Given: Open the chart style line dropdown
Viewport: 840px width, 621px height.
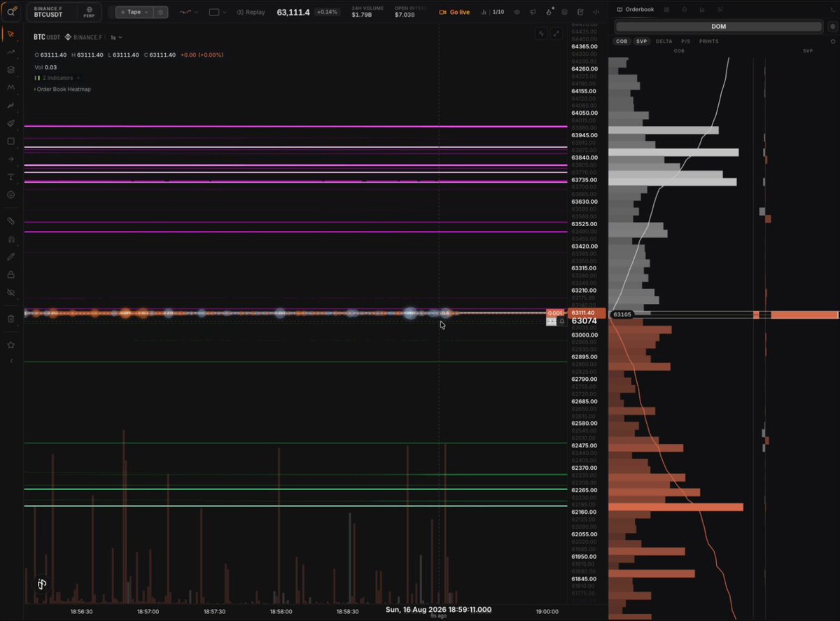Looking at the screenshot, I should click(188, 12).
